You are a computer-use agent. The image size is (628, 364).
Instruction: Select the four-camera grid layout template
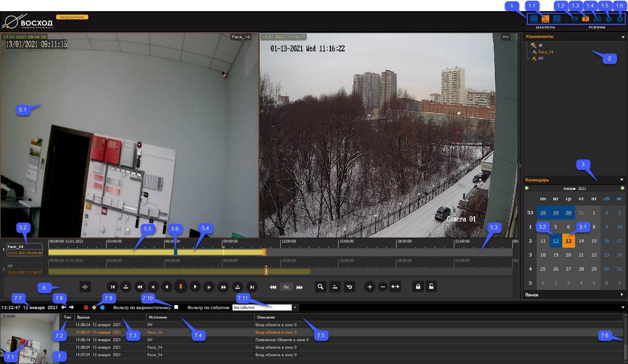tap(557, 19)
